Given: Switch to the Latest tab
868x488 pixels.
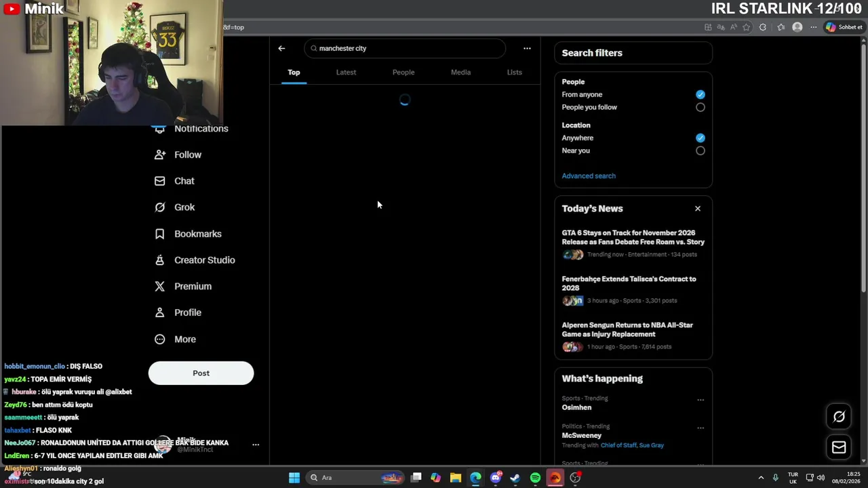Looking at the screenshot, I should [346, 72].
